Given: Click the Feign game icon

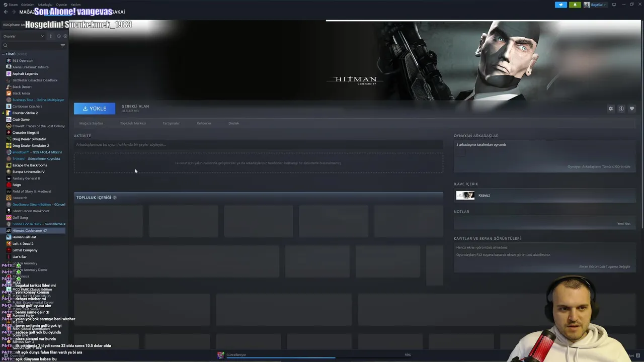Looking at the screenshot, I should [9, 185].
